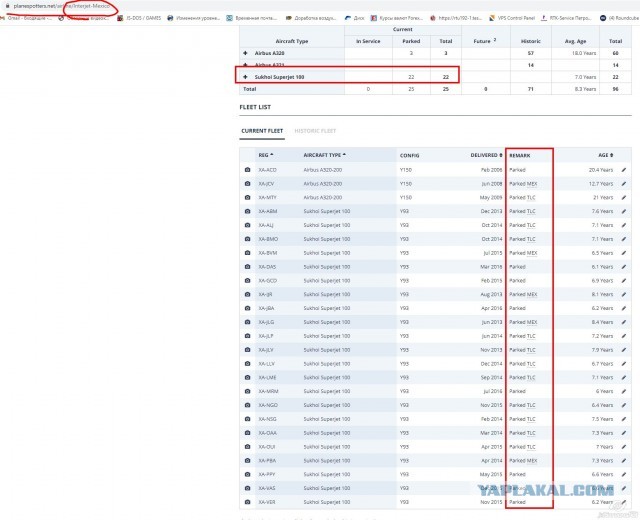Switch to the Historic Fleet tab
The height and width of the screenshot is (520, 640).
point(315,131)
